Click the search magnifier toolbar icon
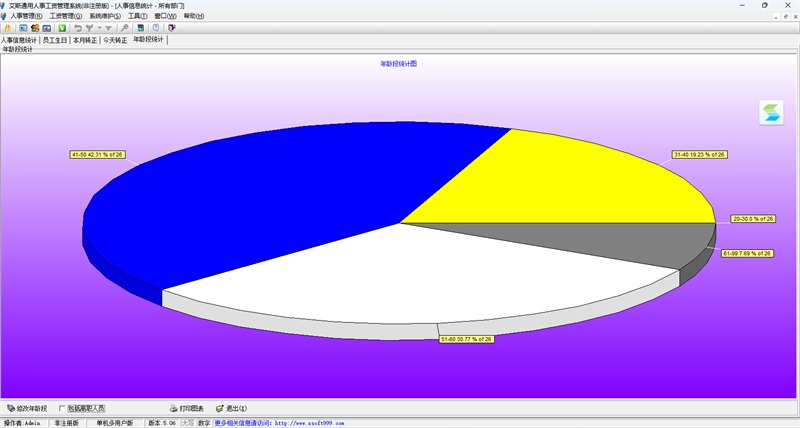This screenshot has width=800, height=428. [124, 28]
